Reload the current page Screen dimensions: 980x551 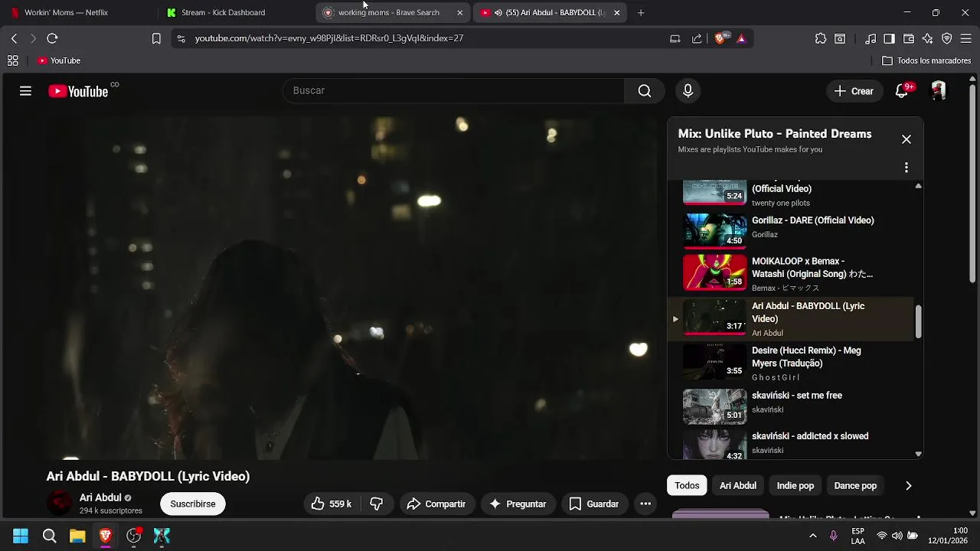(x=52, y=38)
